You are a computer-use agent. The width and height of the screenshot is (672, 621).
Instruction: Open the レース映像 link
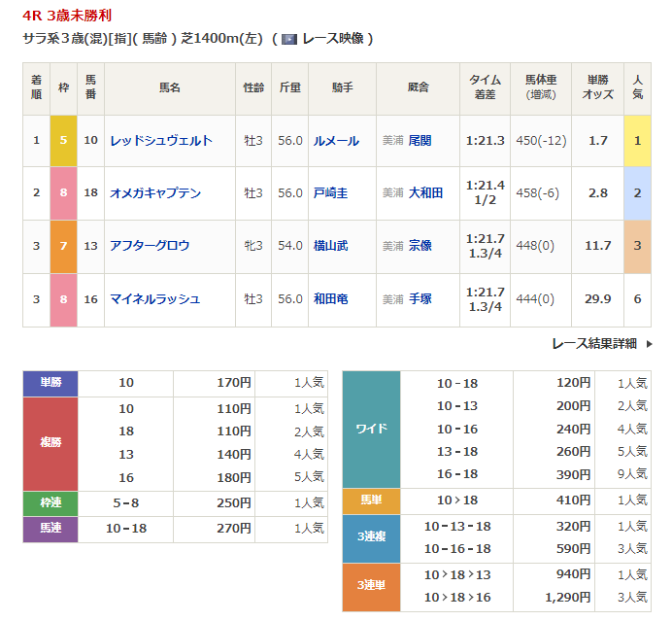(x=333, y=39)
